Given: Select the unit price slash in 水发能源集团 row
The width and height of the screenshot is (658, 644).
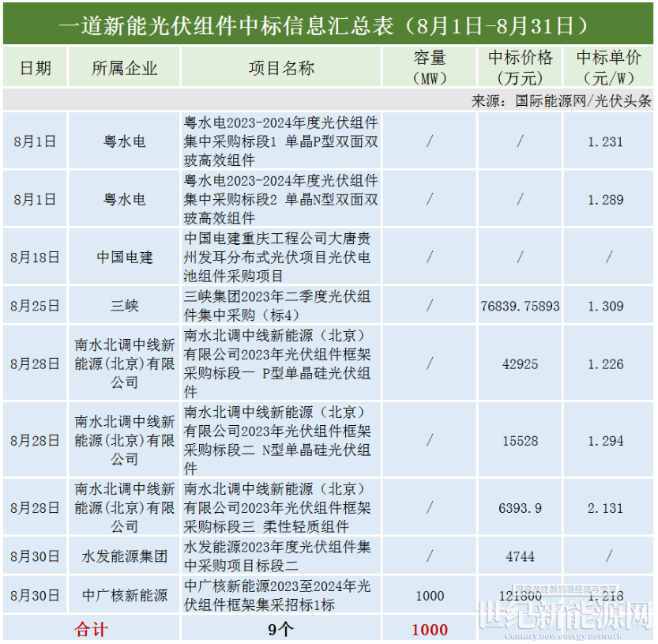Looking at the screenshot, I should pos(609,556).
